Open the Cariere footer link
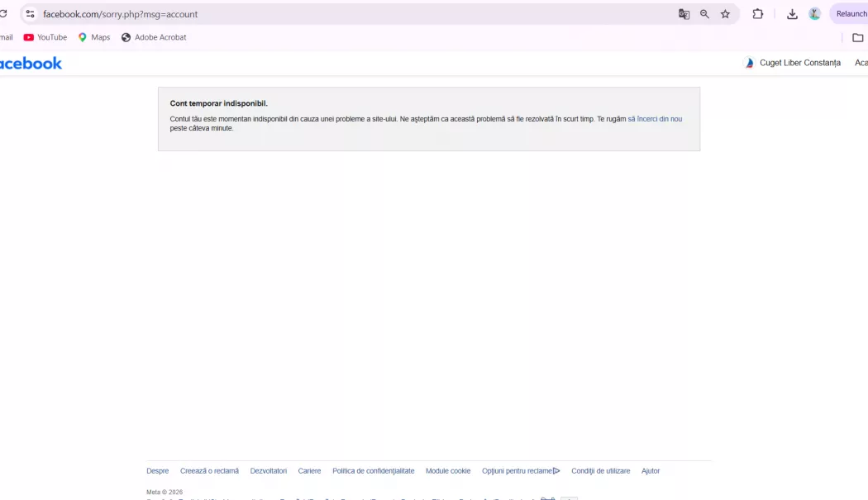This screenshot has height=500, width=868. (309, 471)
